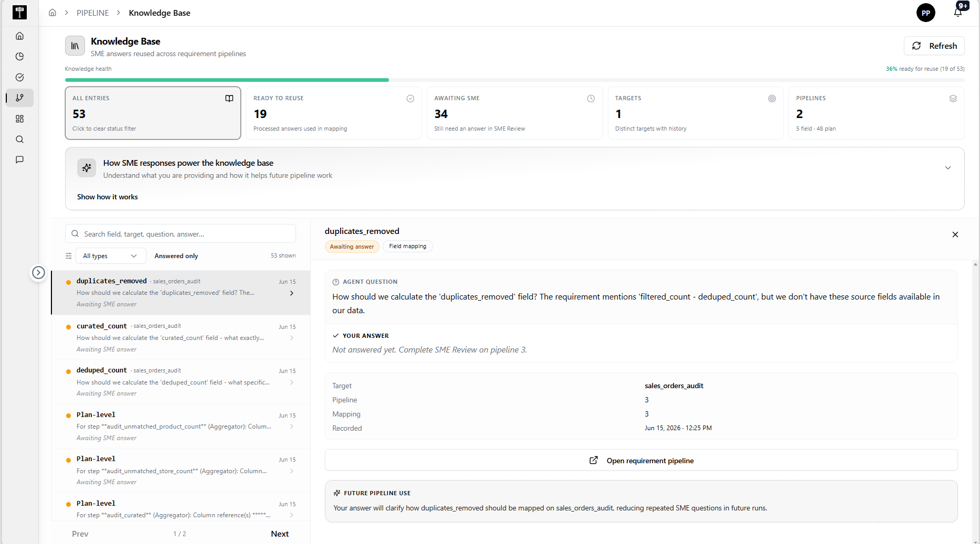Open notifications bell with 9+ badge
The height and width of the screenshot is (544, 980).
pos(958,12)
